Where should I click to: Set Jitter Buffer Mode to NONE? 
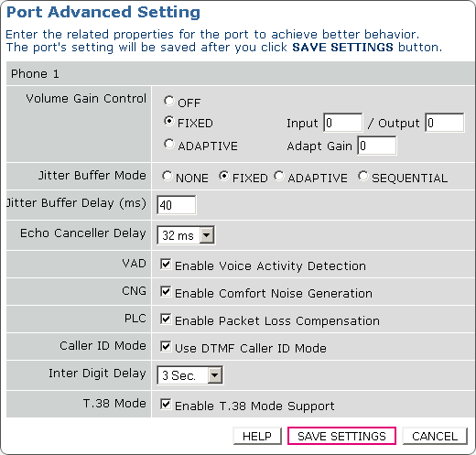[167, 176]
